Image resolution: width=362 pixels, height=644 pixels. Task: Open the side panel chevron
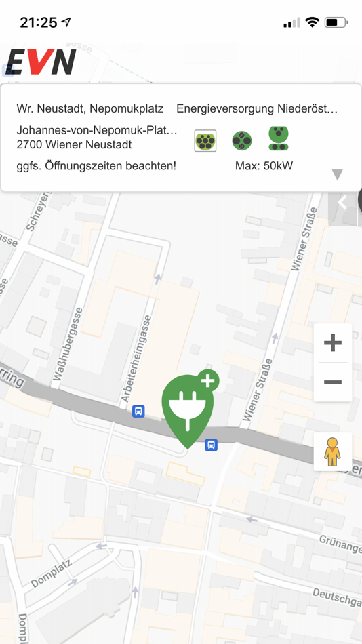[342, 203]
